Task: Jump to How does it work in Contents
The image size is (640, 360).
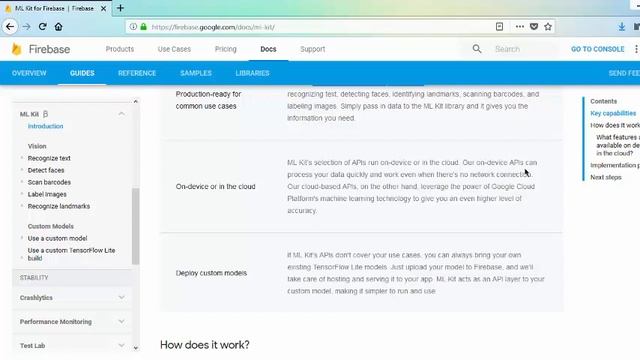Action: pyautogui.click(x=615, y=125)
